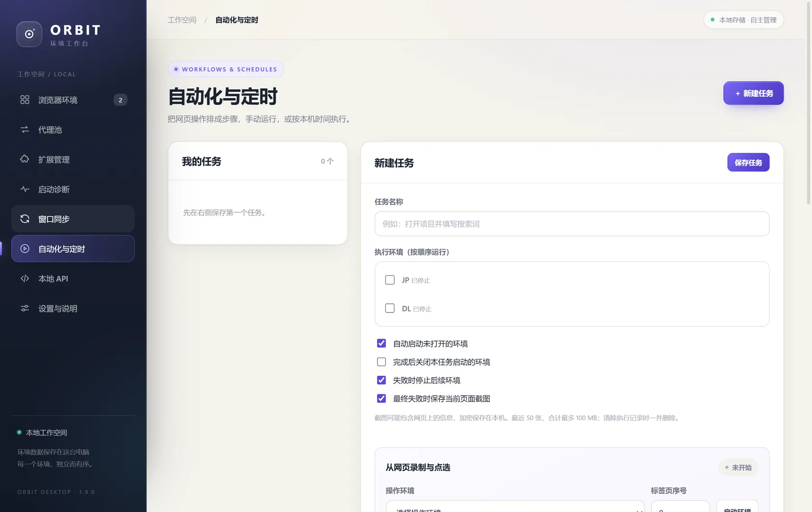This screenshot has width=812, height=512.
Task: Focus the 任务名称 input field
Action: (572, 224)
